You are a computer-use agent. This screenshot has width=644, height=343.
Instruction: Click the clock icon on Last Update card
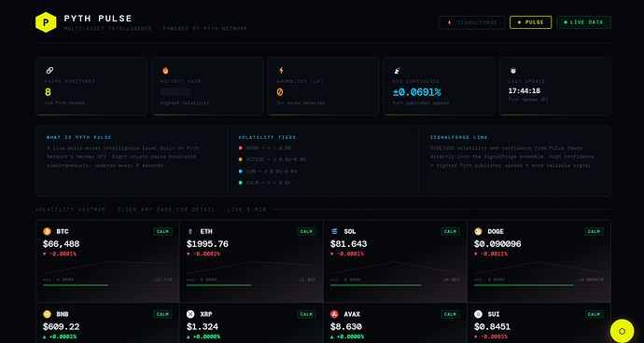(x=512, y=71)
